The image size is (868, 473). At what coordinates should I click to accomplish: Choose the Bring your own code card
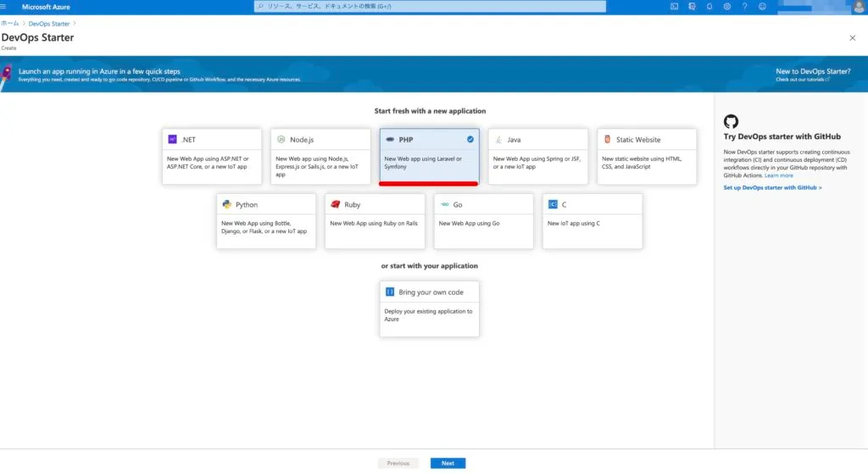point(430,309)
